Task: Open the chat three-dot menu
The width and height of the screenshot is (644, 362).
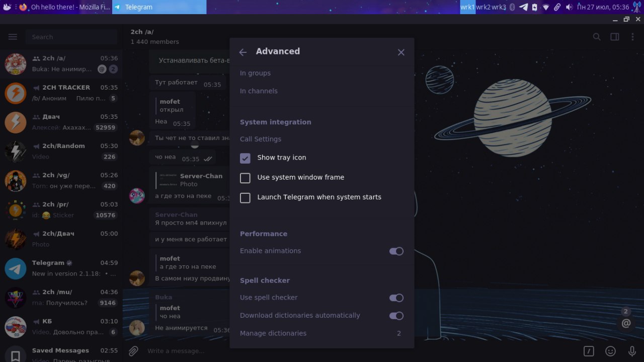Action: 632,37
